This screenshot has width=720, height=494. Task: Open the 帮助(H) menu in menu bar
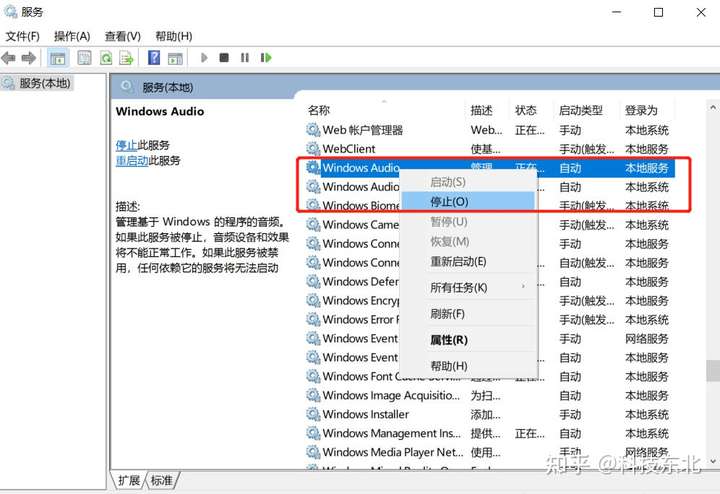click(174, 36)
